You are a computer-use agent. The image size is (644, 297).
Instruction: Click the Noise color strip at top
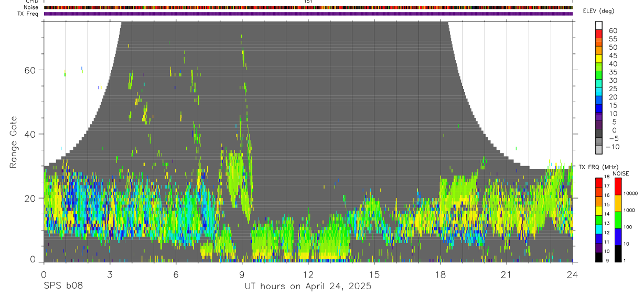(308, 7)
